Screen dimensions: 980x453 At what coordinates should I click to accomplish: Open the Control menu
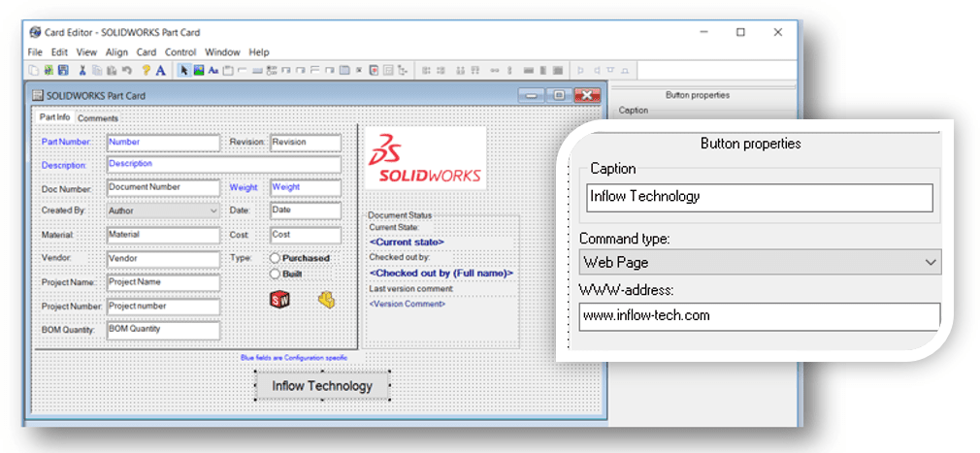tap(180, 52)
